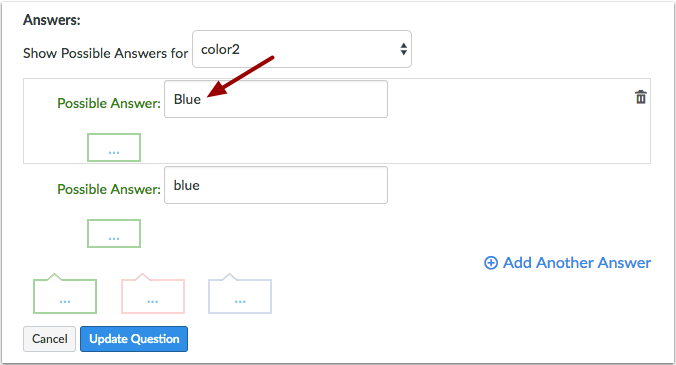Click the "Answers:" heading
The height and width of the screenshot is (365, 676).
coord(52,20)
